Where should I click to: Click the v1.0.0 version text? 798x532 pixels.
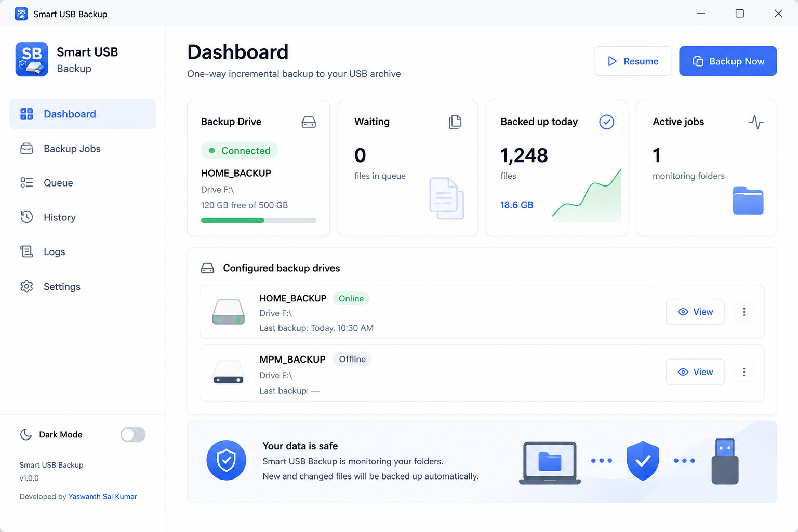click(x=29, y=478)
